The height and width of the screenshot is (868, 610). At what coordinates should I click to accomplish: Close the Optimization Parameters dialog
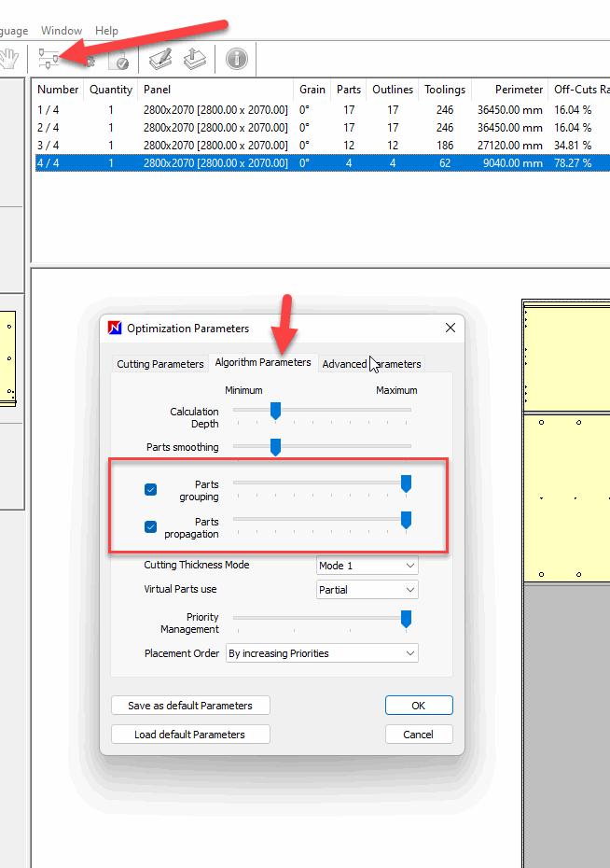pyautogui.click(x=451, y=328)
